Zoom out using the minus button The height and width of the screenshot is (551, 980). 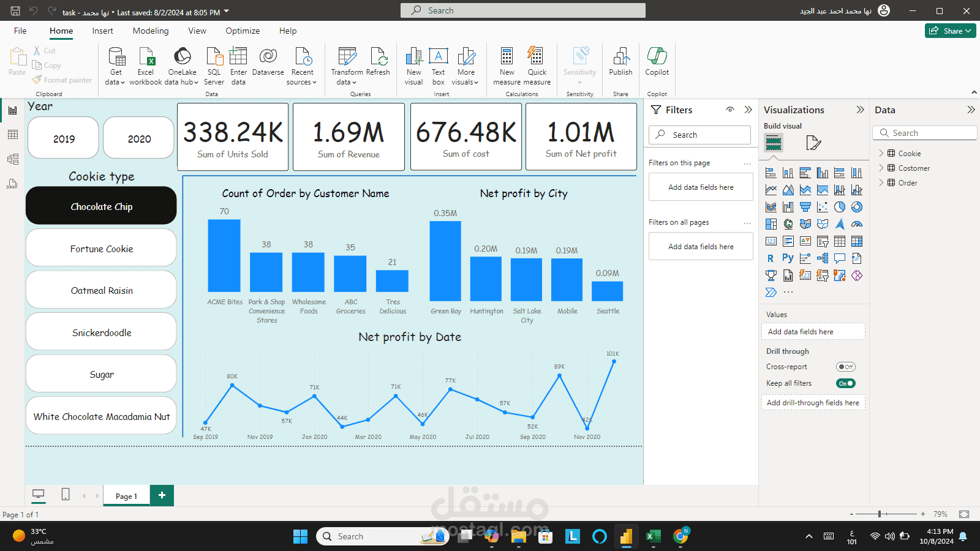pyautogui.click(x=851, y=514)
